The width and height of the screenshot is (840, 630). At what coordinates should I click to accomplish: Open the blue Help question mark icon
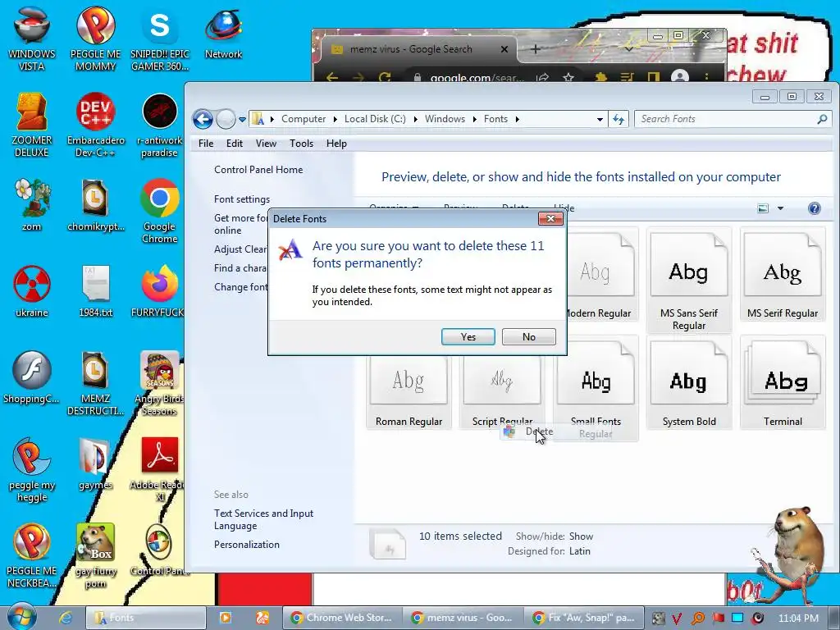click(x=815, y=208)
